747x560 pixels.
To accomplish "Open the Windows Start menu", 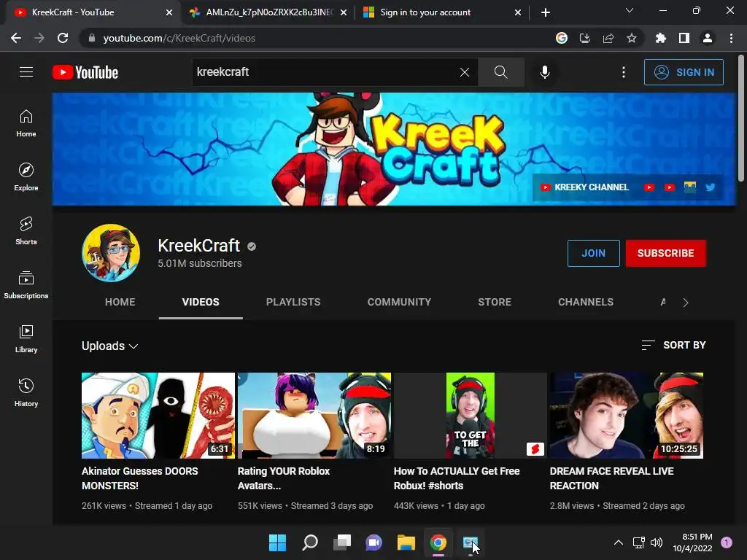I will [277, 542].
